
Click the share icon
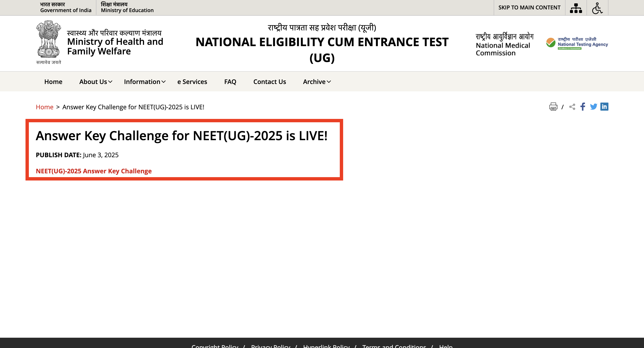(572, 107)
